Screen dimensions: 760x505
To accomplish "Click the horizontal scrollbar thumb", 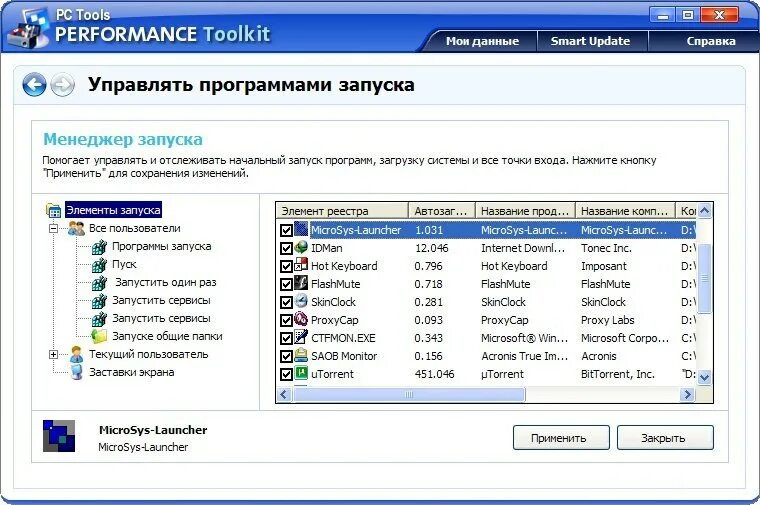I will coord(409,395).
